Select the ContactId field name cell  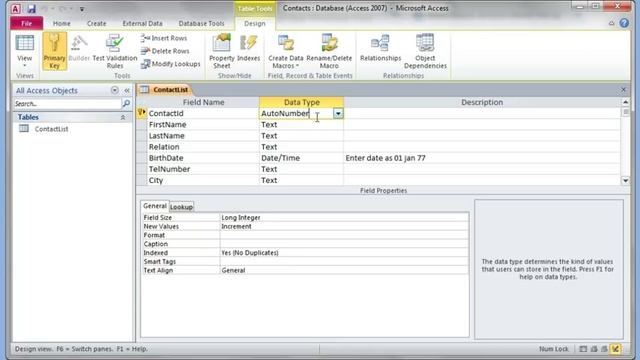click(203, 113)
